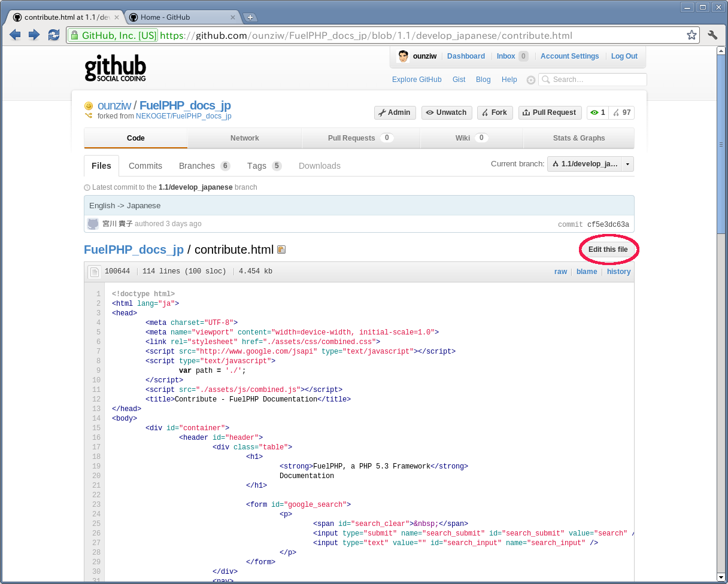Click the vertical scrollbar thumb
Image resolution: width=728 pixels, height=584 pixels.
(721, 144)
